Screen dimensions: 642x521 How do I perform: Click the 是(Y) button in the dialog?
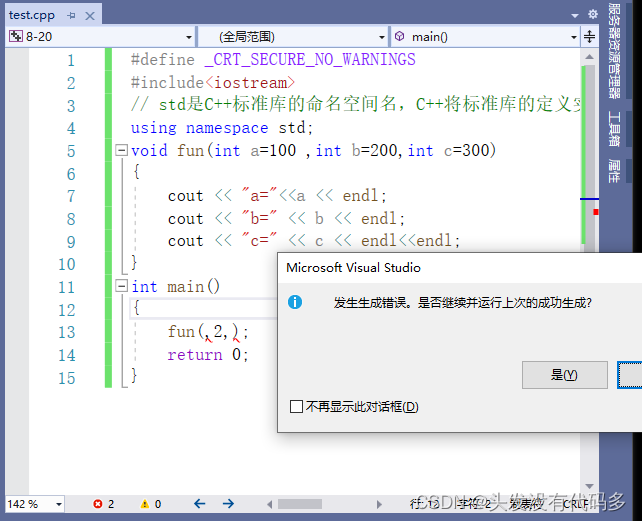point(564,375)
